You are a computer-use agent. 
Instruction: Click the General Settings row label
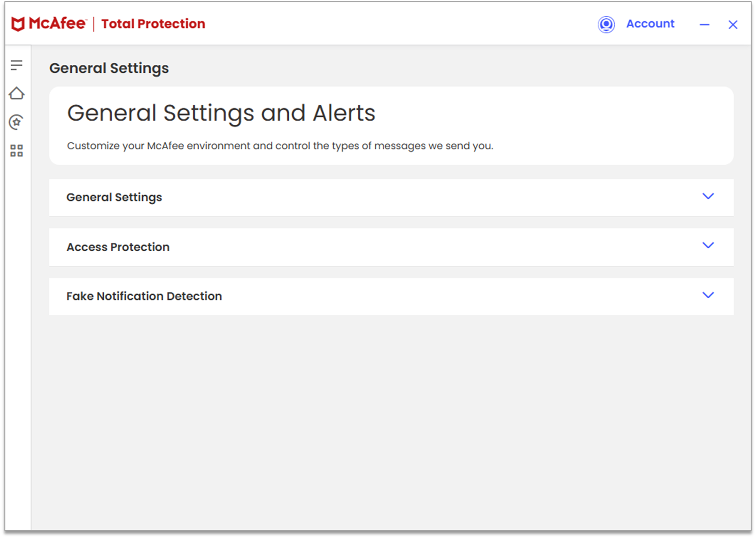click(114, 197)
